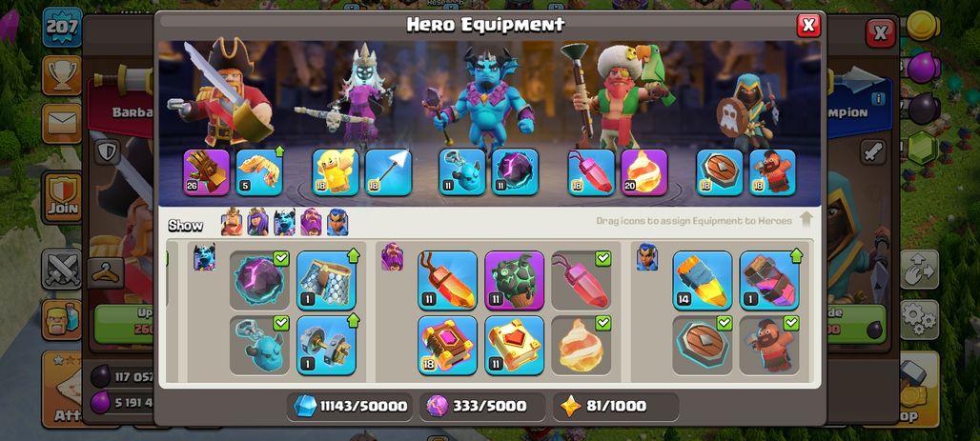Image resolution: width=980 pixels, height=441 pixels.
Task: Select the Eternal Tome level 18 book
Action: pos(447,345)
